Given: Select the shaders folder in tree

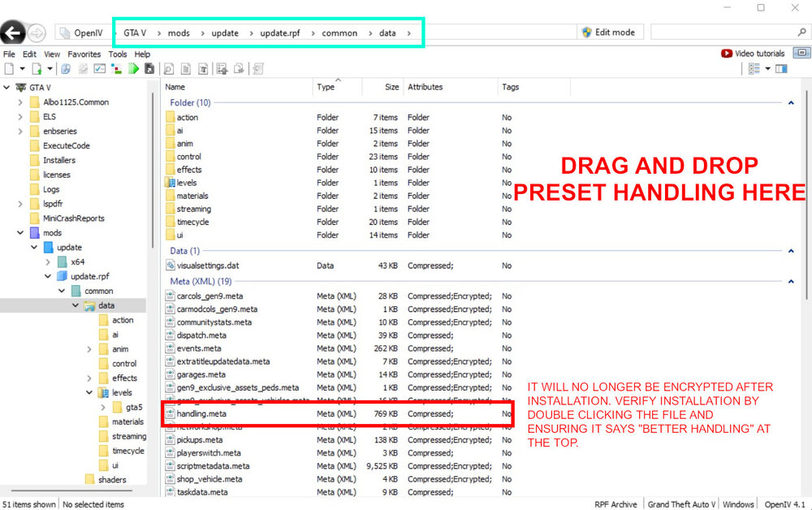Looking at the screenshot, I should click(112, 480).
